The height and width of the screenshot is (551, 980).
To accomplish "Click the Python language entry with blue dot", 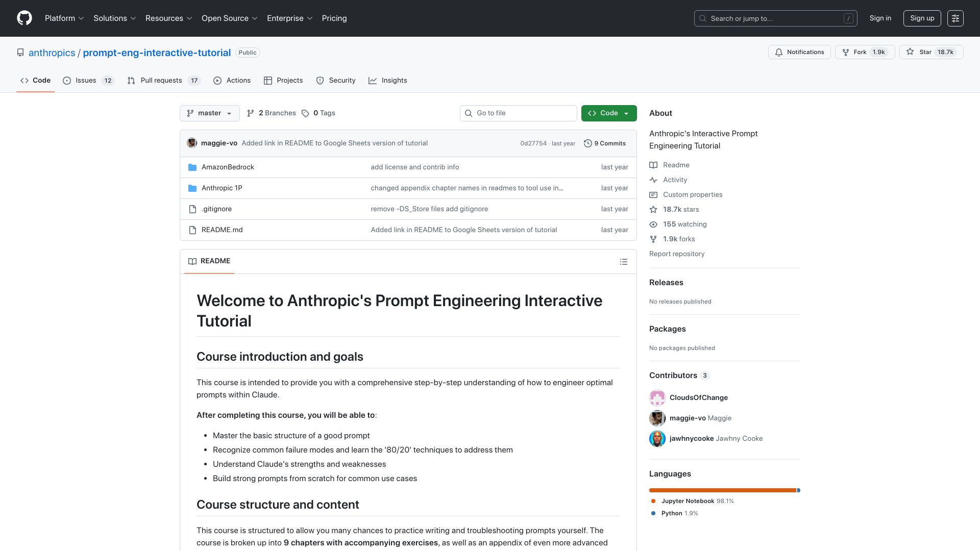I will (x=675, y=514).
